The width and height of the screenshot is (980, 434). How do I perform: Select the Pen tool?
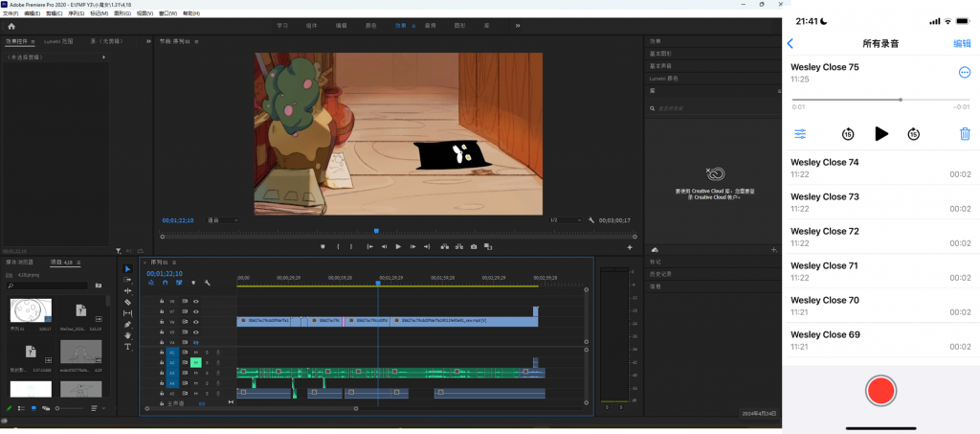click(x=128, y=324)
